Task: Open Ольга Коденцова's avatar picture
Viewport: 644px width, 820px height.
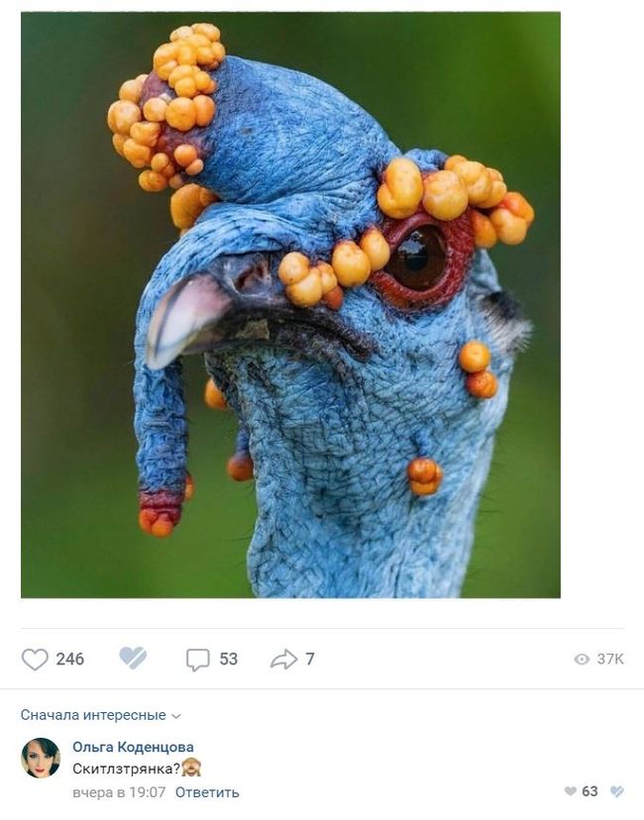Action: click(x=41, y=758)
